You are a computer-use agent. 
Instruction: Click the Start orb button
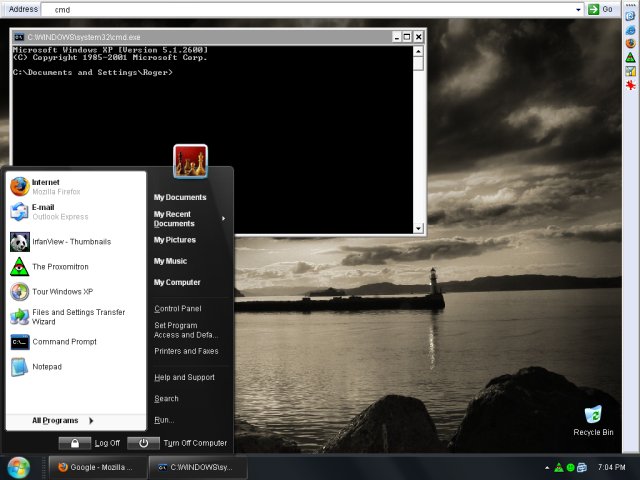click(18, 467)
